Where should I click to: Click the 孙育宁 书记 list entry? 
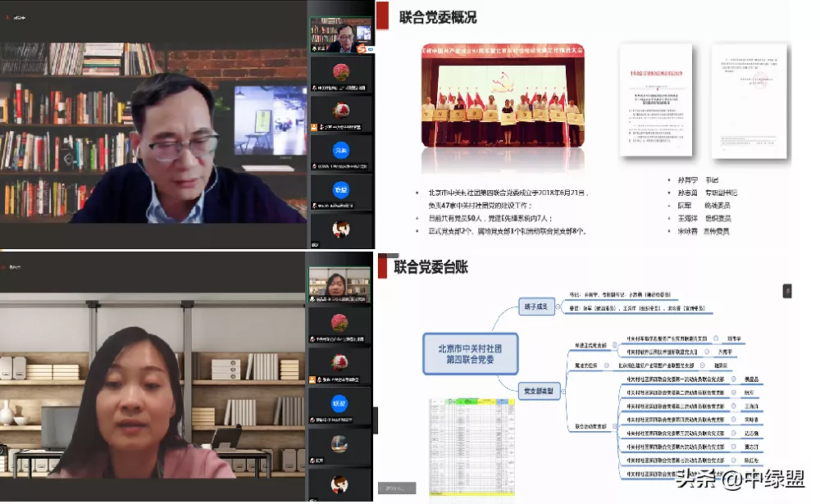(698, 179)
